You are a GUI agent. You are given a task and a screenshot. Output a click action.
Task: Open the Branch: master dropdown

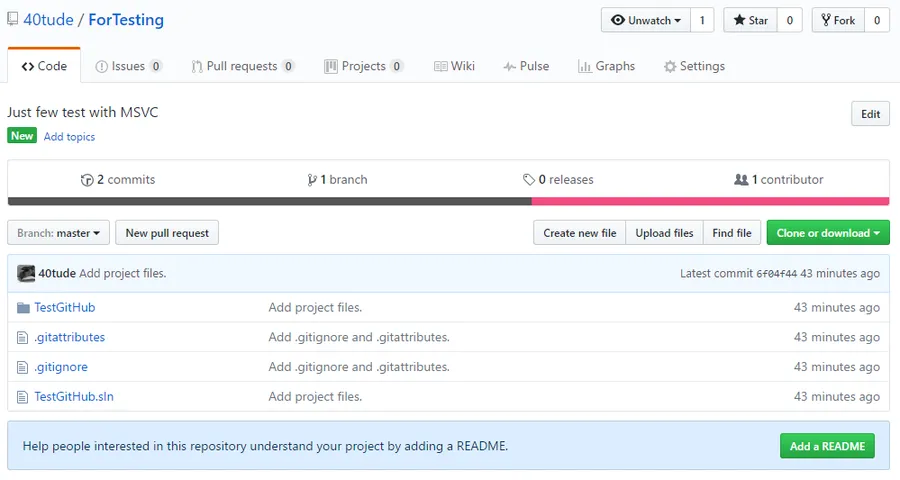pyautogui.click(x=59, y=233)
